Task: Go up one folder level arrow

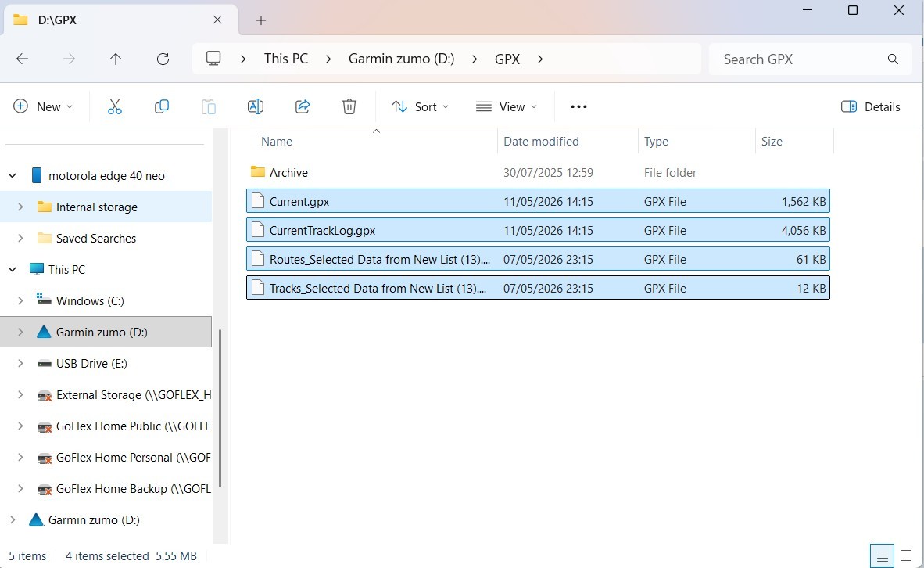Action: point(116,59)
